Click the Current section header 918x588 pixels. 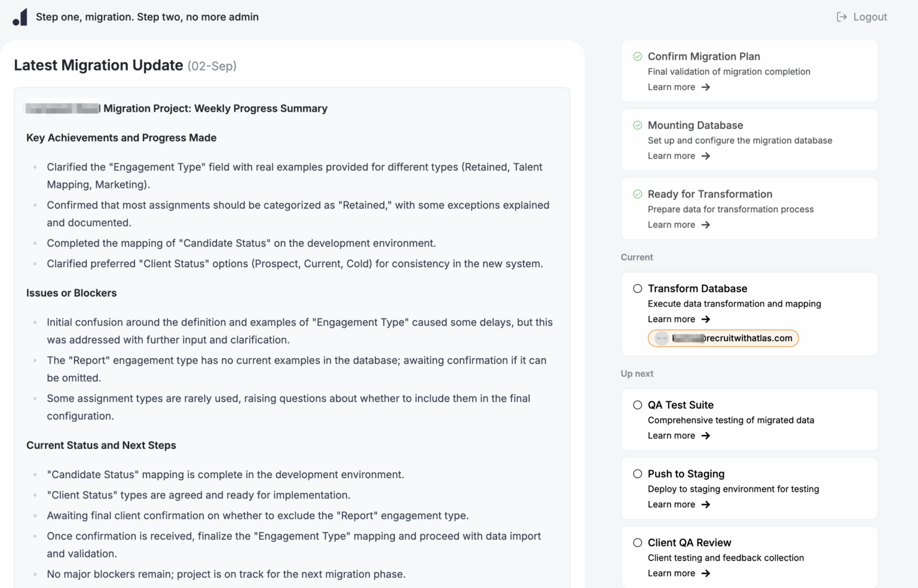pyautogui.click(x=637, y=257)
